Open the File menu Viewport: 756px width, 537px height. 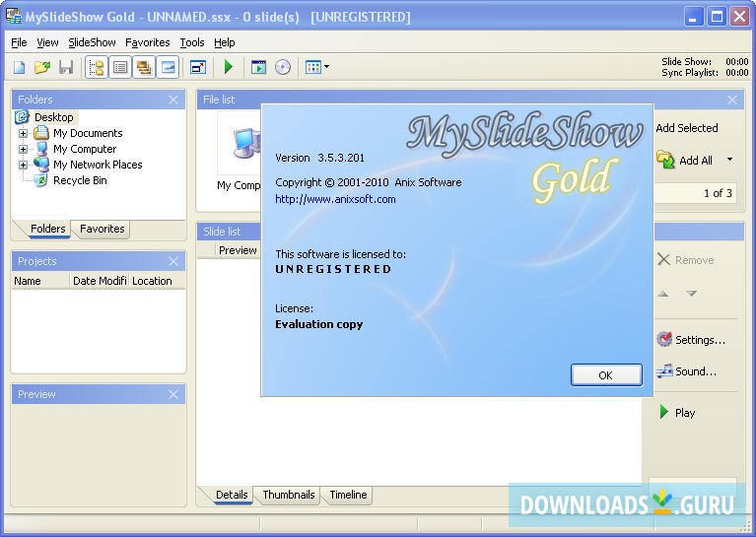(20, 42)
